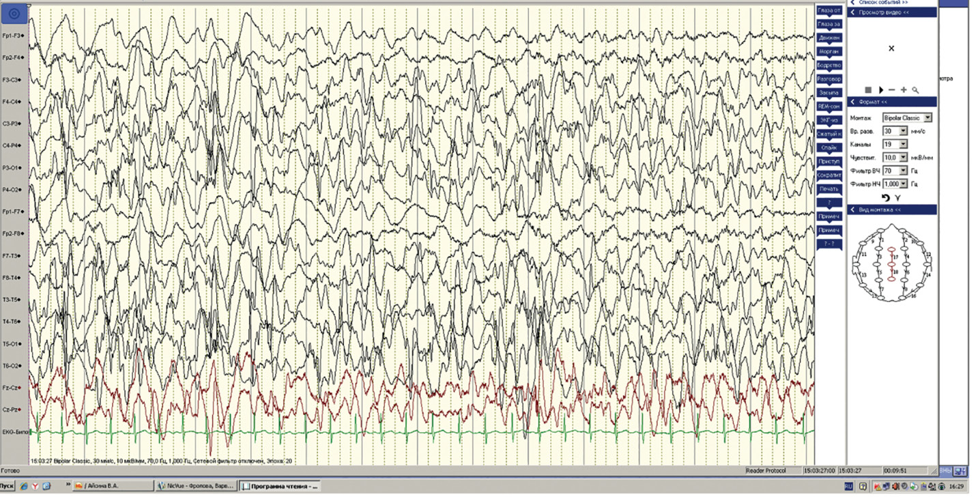Open the Монтаж Bipolar Classic dropdown
Image resolution: width=980 pixels, height=501 pixels.
[927, 118]
